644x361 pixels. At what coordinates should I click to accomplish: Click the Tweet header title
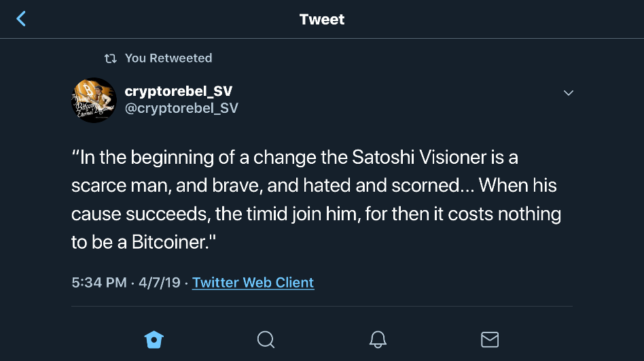click(322, 19)
